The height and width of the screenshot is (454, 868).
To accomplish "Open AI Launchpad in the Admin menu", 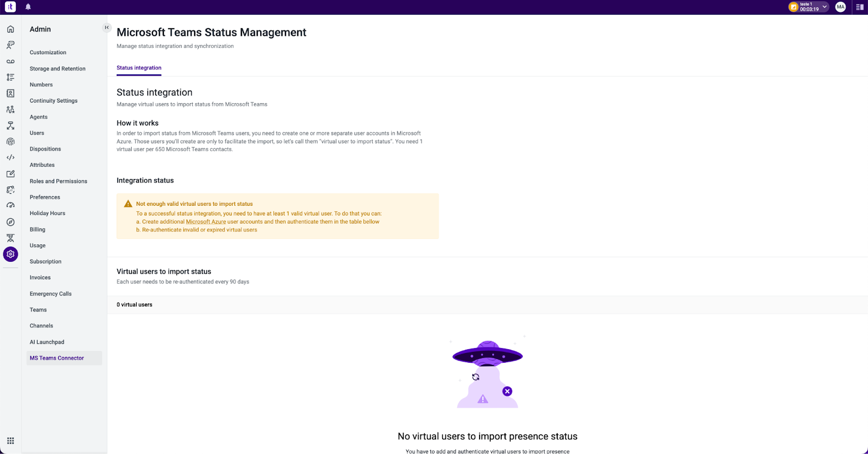I will click(47, 342).
